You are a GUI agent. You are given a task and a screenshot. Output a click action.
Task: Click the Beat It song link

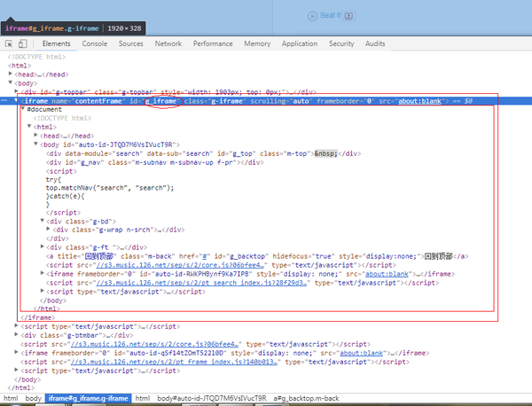point(330,15)
